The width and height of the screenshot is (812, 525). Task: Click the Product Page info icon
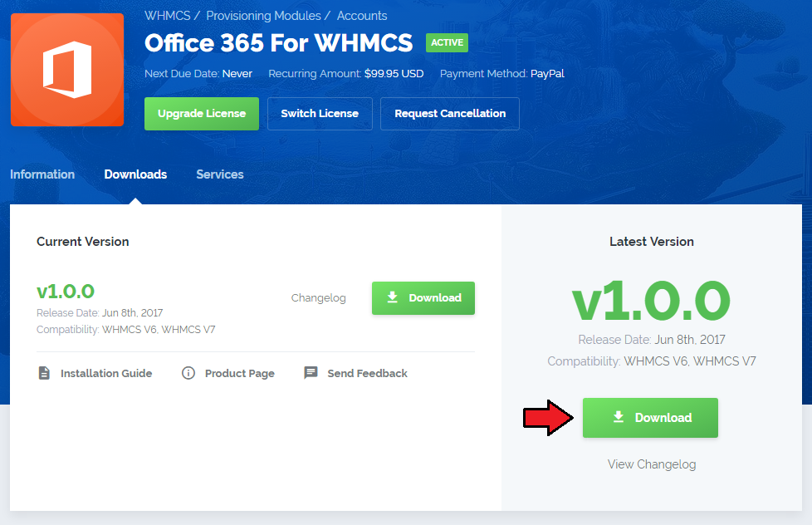[x=188, y=373]
